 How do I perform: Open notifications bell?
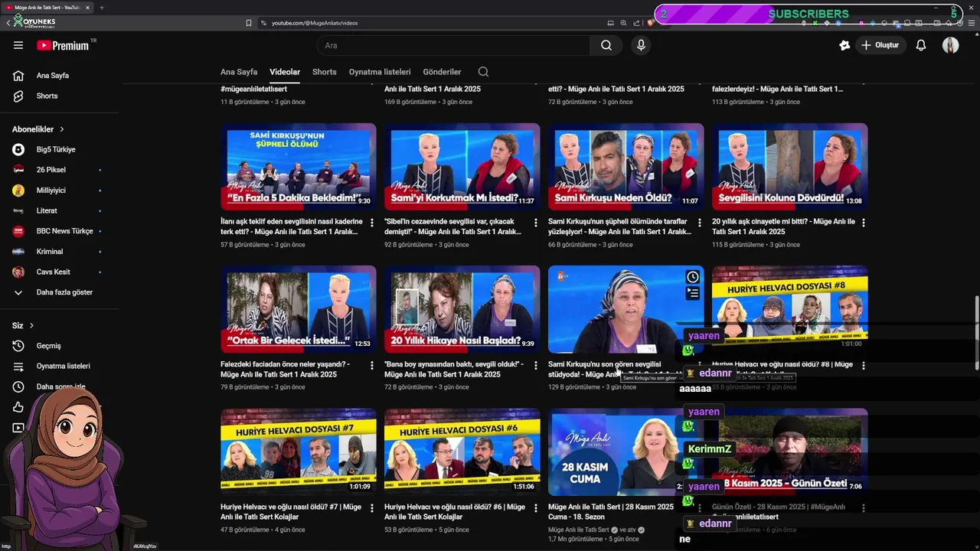(921, 45)
